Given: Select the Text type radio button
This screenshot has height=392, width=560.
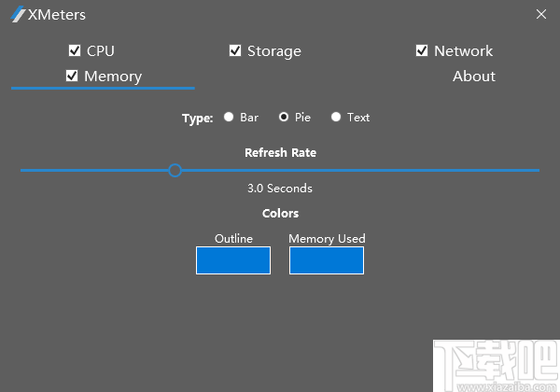Looking at the screenshot, I should tap(336, 118).
